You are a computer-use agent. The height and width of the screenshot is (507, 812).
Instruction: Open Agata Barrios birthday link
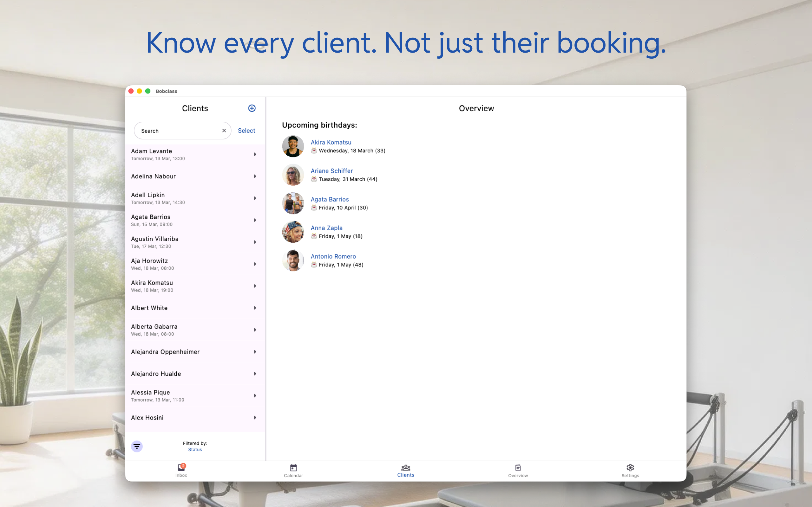tap(330, 199)
